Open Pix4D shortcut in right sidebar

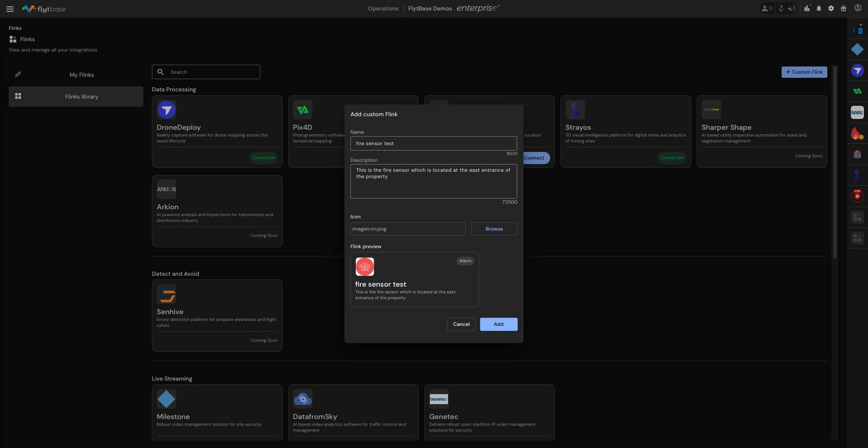click(x=857, y=91)
